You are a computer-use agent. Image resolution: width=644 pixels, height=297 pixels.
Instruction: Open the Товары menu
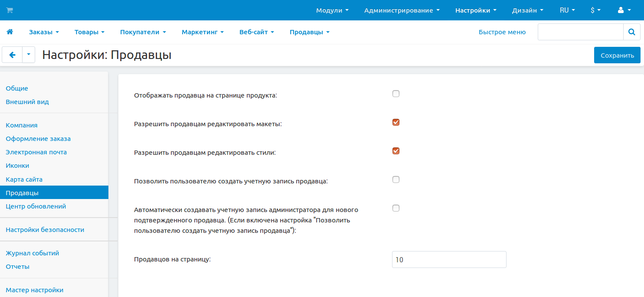click(89, 32)
